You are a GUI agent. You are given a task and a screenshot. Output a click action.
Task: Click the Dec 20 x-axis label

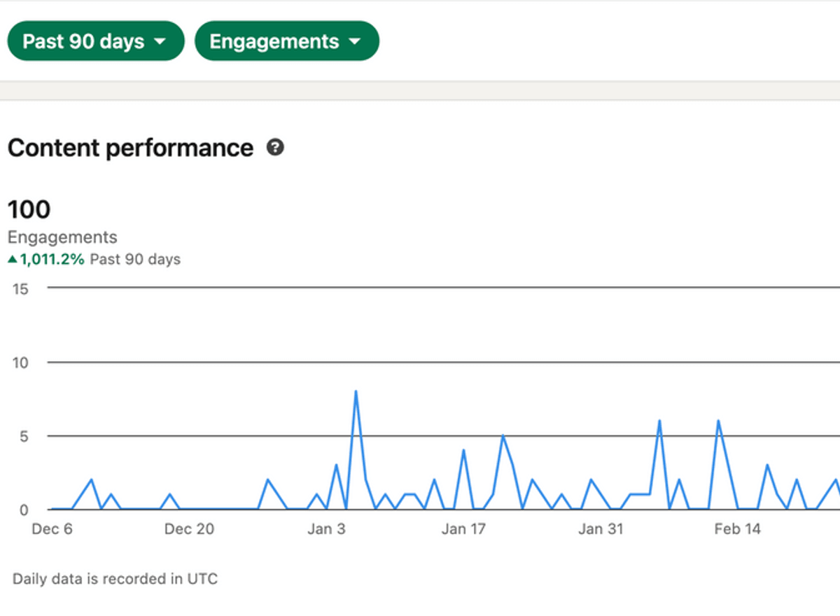[189, 529]
